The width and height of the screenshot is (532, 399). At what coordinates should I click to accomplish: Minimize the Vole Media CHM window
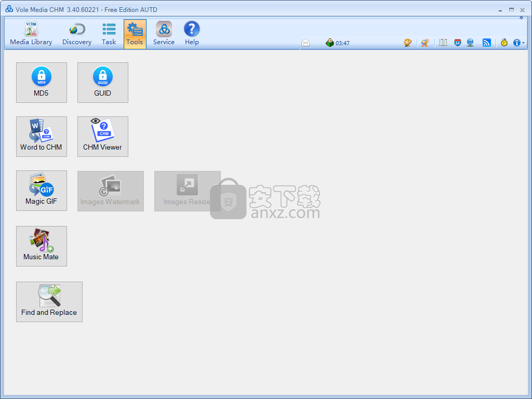tap(500, 10)
